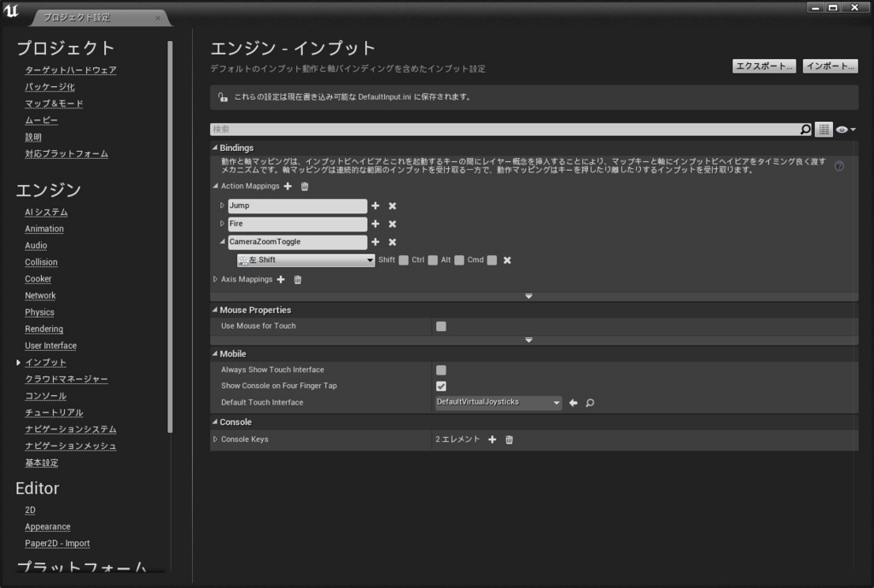Toggle Shift modifier for CameraZoomToggle binding

(404, 260)
